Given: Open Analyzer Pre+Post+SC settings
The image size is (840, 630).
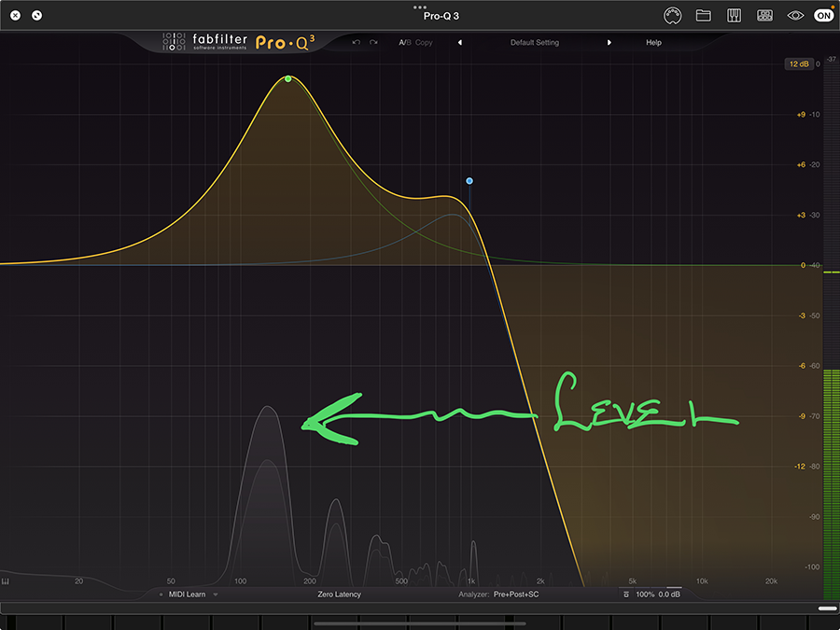Looking at the screenshot, I should [498, 595].
